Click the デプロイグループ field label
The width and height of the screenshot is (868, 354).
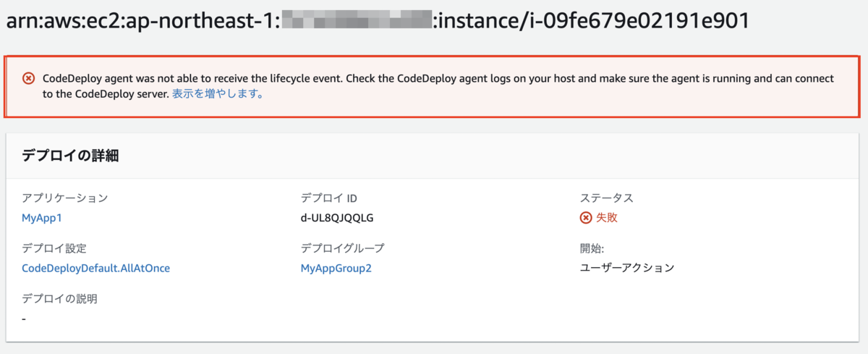343,248
